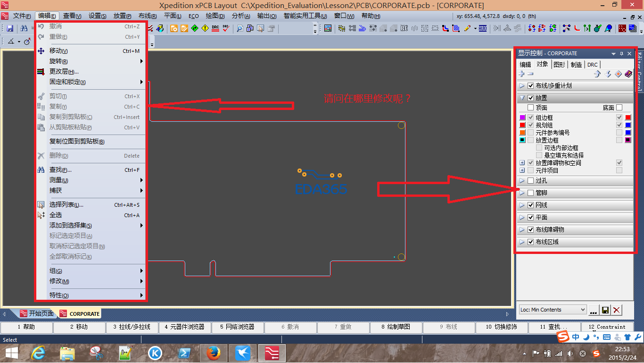The height and width of the screenshot is (363, 644).
Task: Click the 4 元器件浏览器 button
Action: [x=185, y=327]
